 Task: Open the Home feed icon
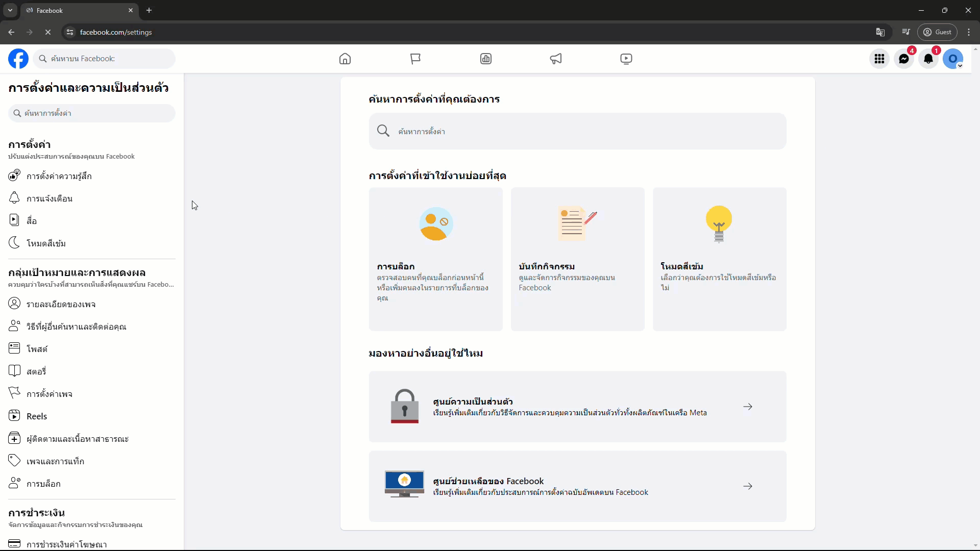coord(345,59)
